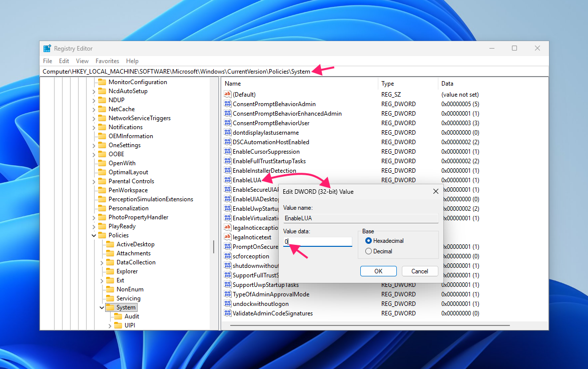Viewport: 588px width, 369px height.
Task: Click the EnableLUA value icon
Action: click(x=227, y=180)
